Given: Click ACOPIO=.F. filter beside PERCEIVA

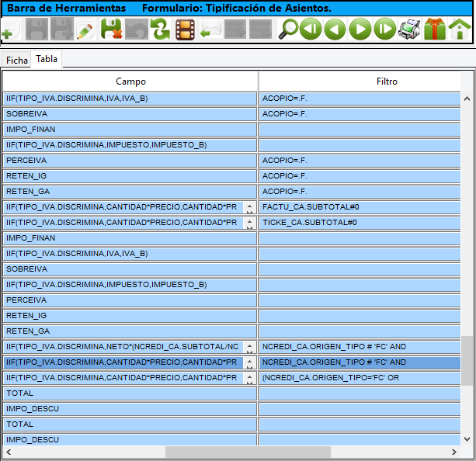Looking at the screenshot, I should point(360,161).
